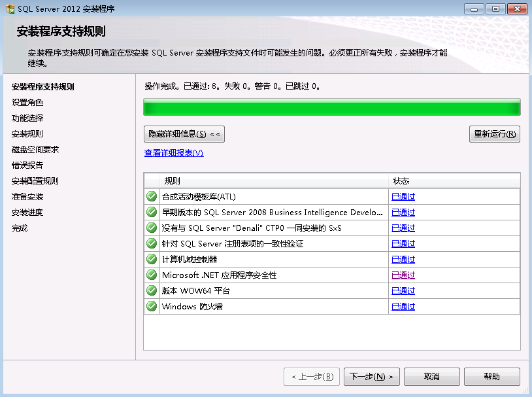Click the green completed progress bar
Image resolution: width=532 pixels, height=397 pixels.
click(332, 107)
